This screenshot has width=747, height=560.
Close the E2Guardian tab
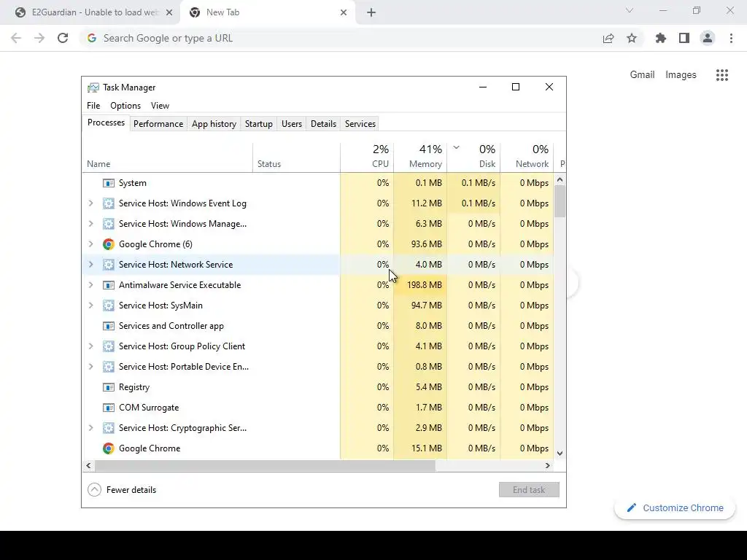point(169,12)
